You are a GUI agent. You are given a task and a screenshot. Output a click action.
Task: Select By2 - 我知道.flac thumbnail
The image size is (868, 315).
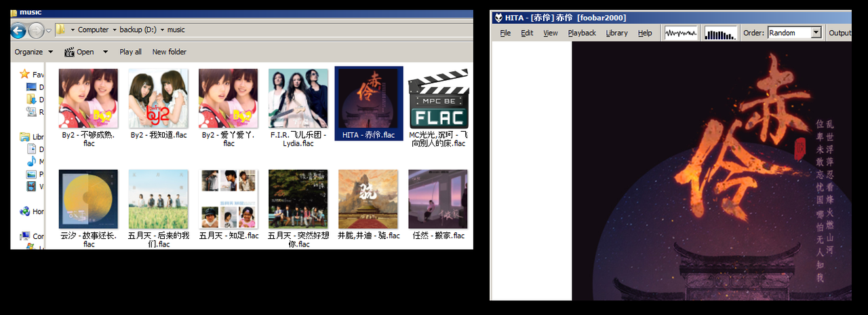pos(158,98)
